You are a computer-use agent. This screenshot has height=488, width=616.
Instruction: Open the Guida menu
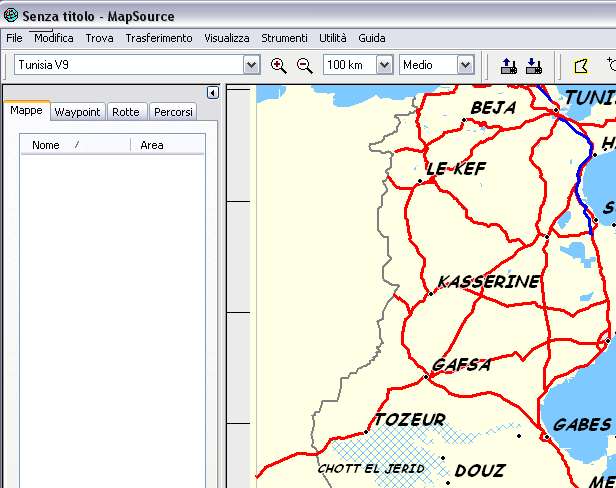click(x=372, y=38)
